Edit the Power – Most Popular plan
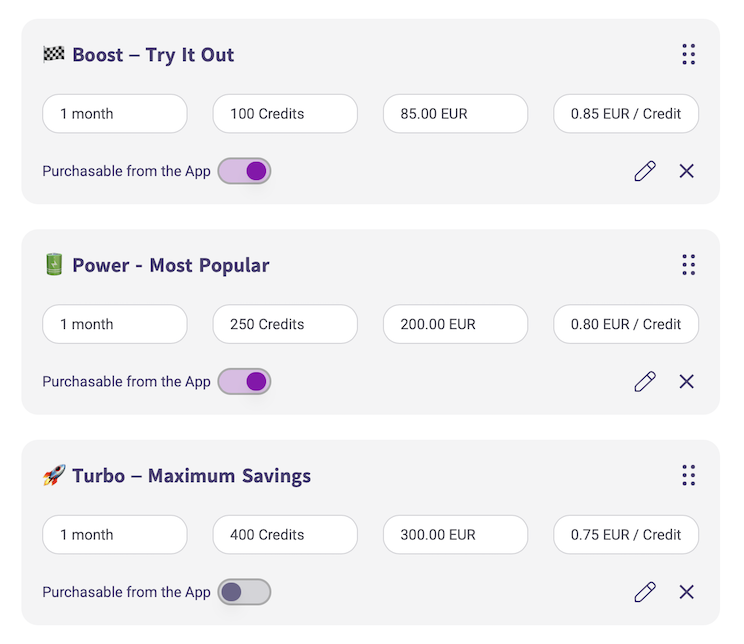Screen dimensions: 744x644 tap(645, 382)
